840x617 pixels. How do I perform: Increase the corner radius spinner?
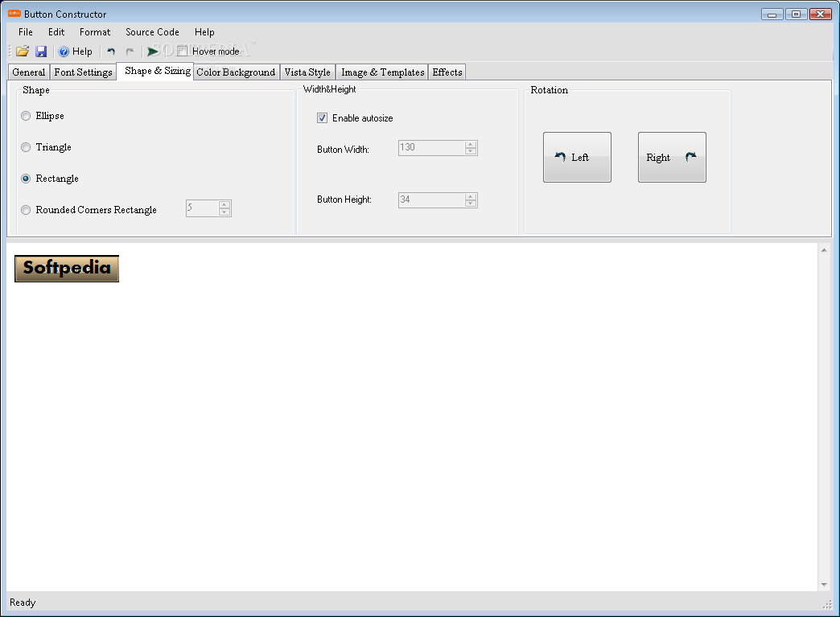[x=225, y=204]
